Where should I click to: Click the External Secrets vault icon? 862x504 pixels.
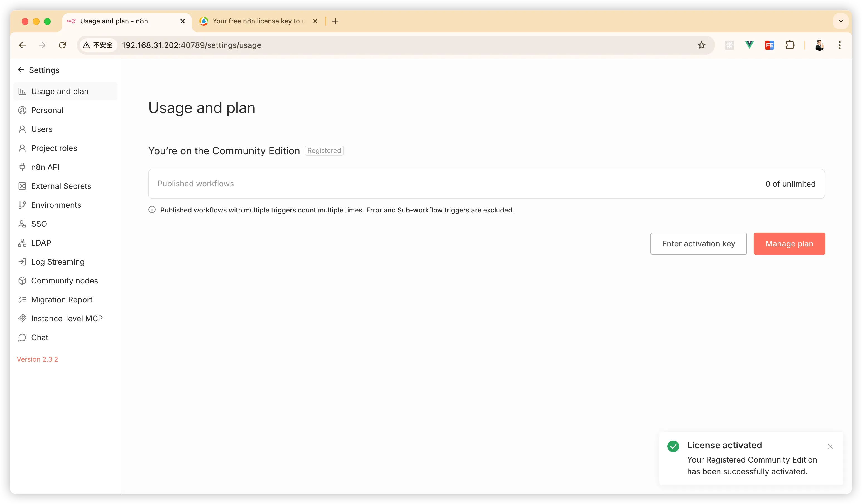22,186
